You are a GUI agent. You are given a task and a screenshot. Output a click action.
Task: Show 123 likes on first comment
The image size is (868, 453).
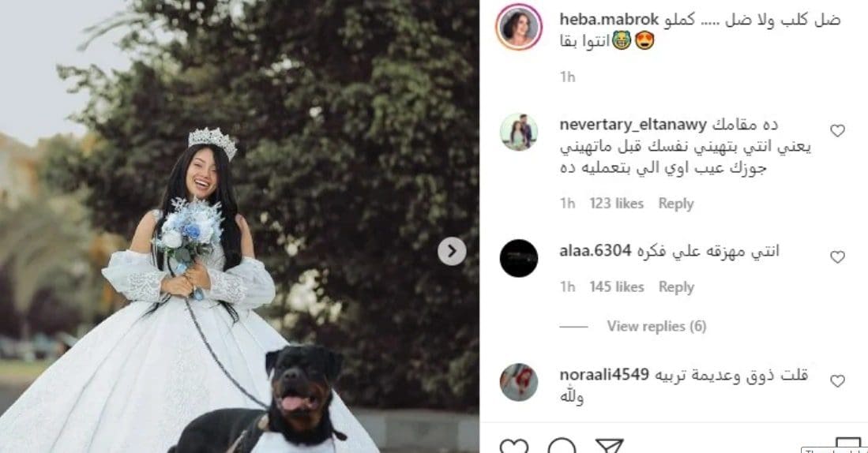tap(616, 204)
